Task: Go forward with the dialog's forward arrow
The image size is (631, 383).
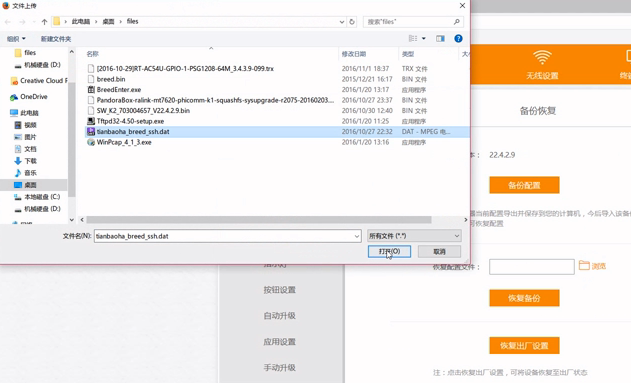Action: click(x=22, y=22)
